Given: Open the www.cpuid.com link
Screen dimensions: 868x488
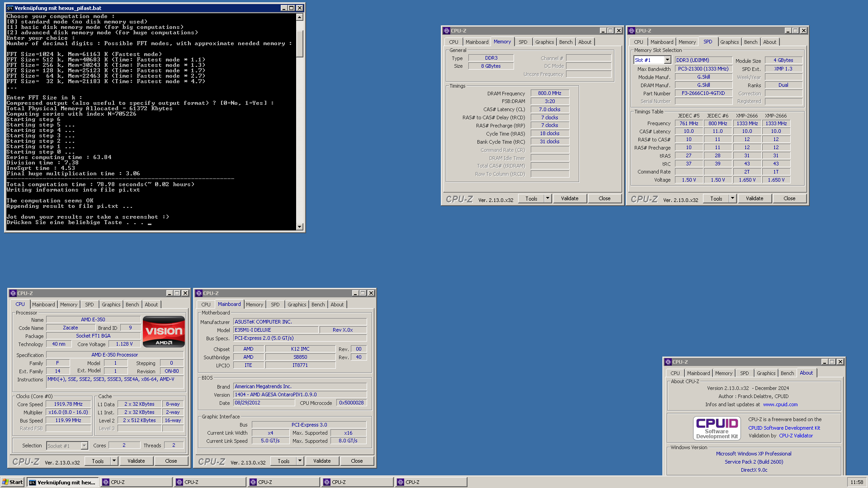Looking at the screenshot, I should pos(780,404).
